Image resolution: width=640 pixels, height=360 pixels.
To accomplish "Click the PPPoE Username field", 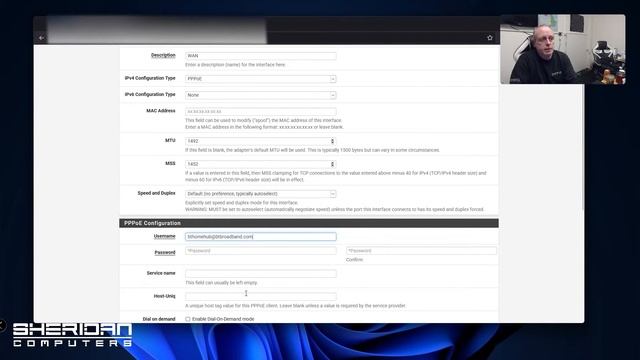I will (261, 236).
